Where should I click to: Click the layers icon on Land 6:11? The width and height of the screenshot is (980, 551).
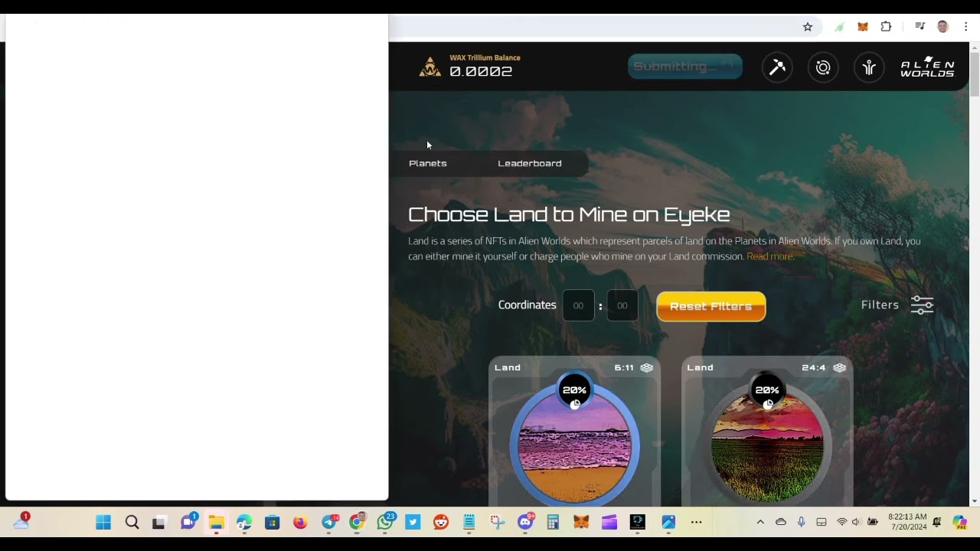(x=647, y=368)
